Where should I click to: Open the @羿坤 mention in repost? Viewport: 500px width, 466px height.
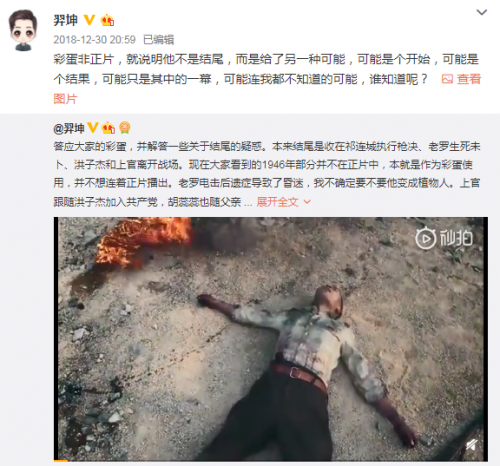69,128
